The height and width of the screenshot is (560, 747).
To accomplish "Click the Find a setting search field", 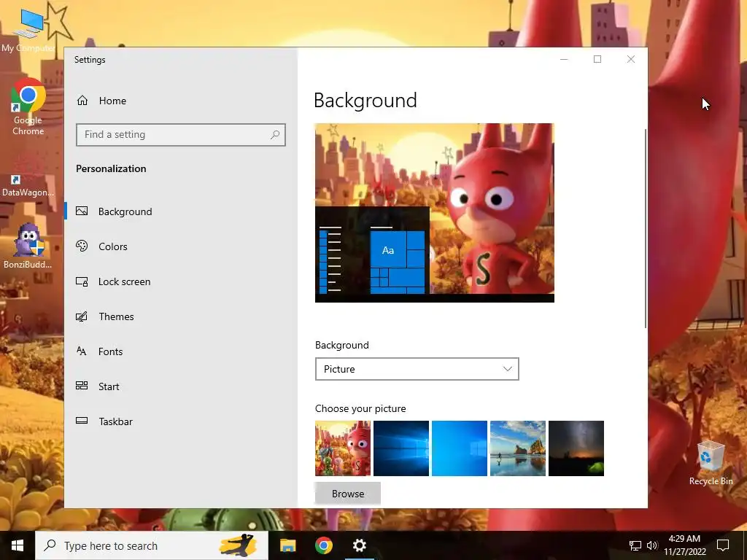I will click(181, 135).
